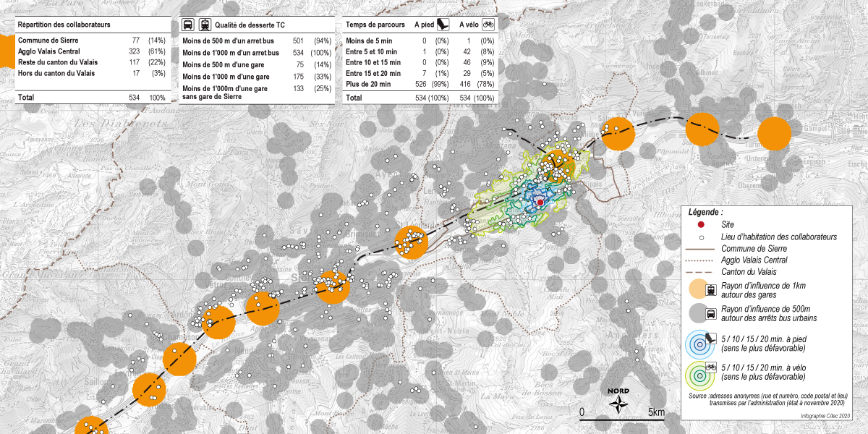Image resolution: width=868 pixels, height=434 pixels.
Task: Select the bus icon in Qualité de desserte header
Action: click(187, 25)
